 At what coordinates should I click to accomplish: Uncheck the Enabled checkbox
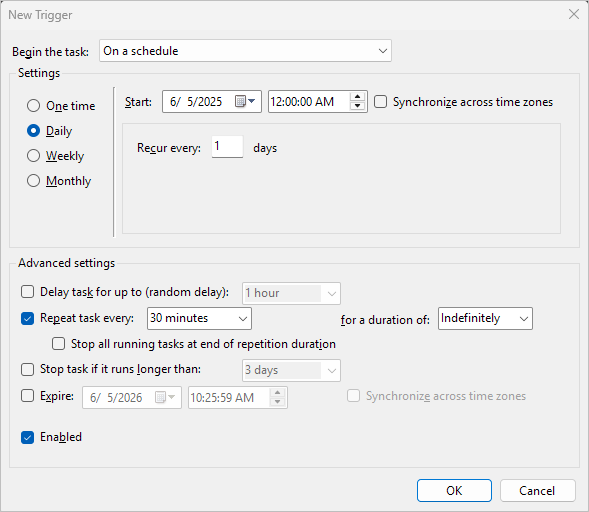pos(27,437)
